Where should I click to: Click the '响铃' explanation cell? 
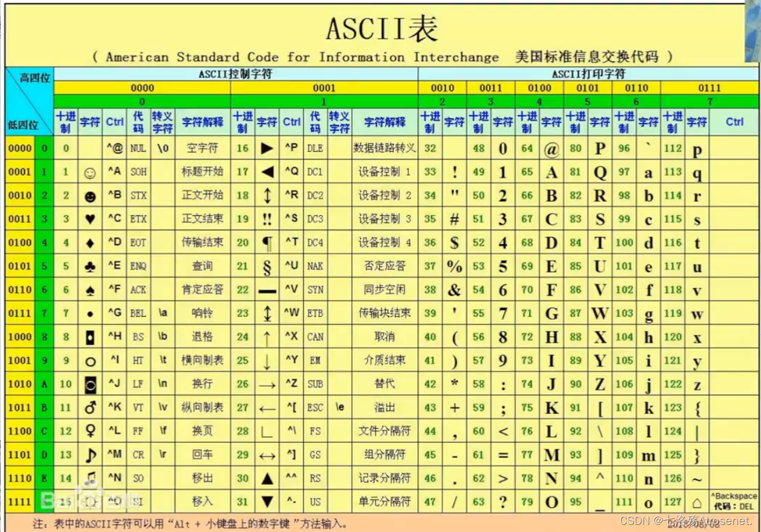pyautogui.click(x=202, y=313)
